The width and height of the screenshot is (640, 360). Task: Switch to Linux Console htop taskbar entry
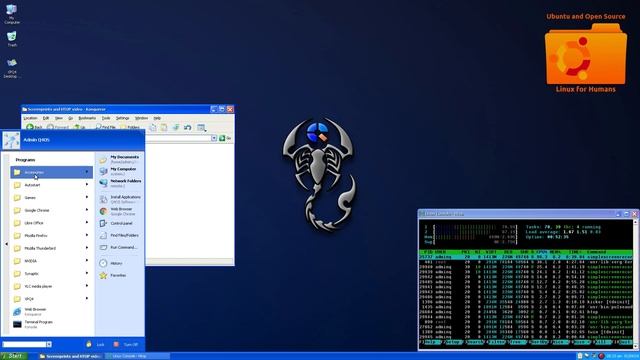click(137, 356)
